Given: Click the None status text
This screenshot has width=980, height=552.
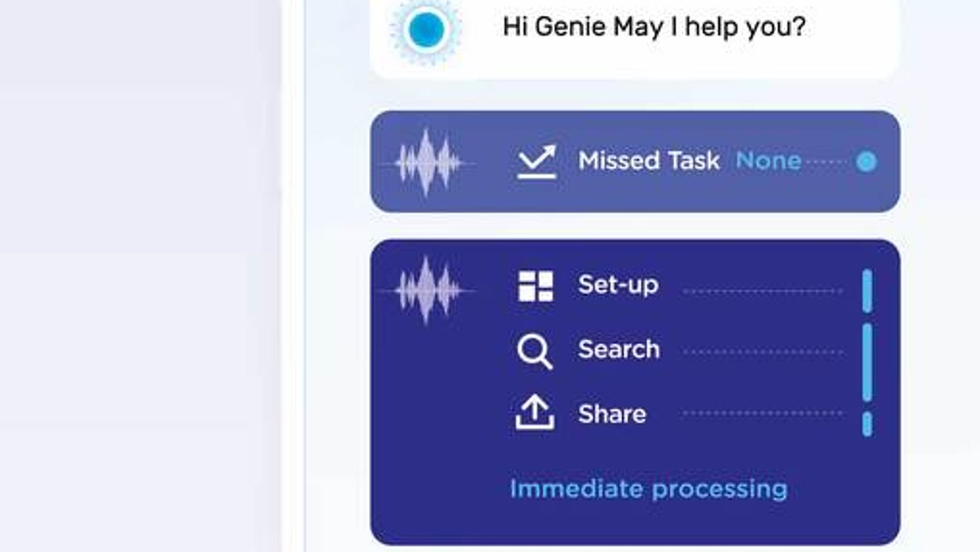Looking at the screenshot, I should click(768, 161).
